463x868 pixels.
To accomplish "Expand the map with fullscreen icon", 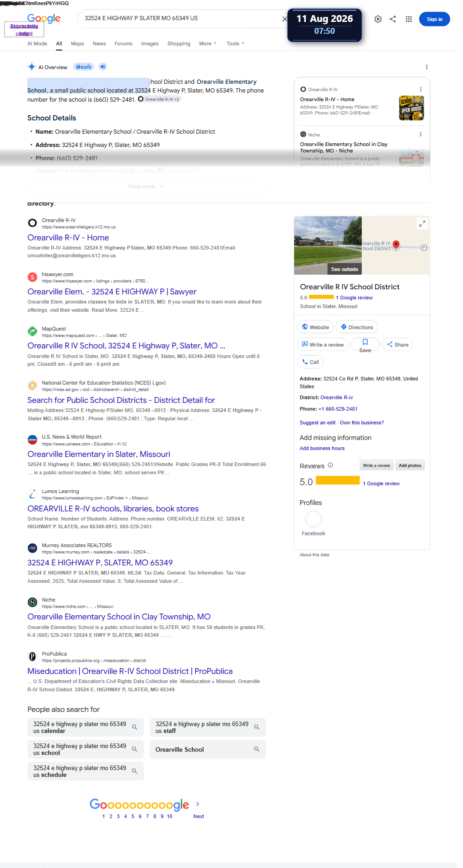I will (422, 223).
